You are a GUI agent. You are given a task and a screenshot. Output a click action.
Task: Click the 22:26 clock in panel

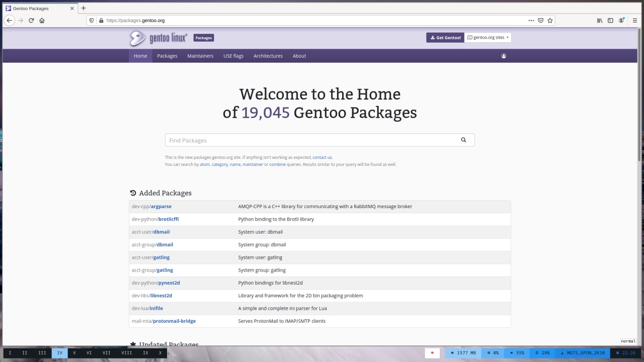[x=626, y=353]
